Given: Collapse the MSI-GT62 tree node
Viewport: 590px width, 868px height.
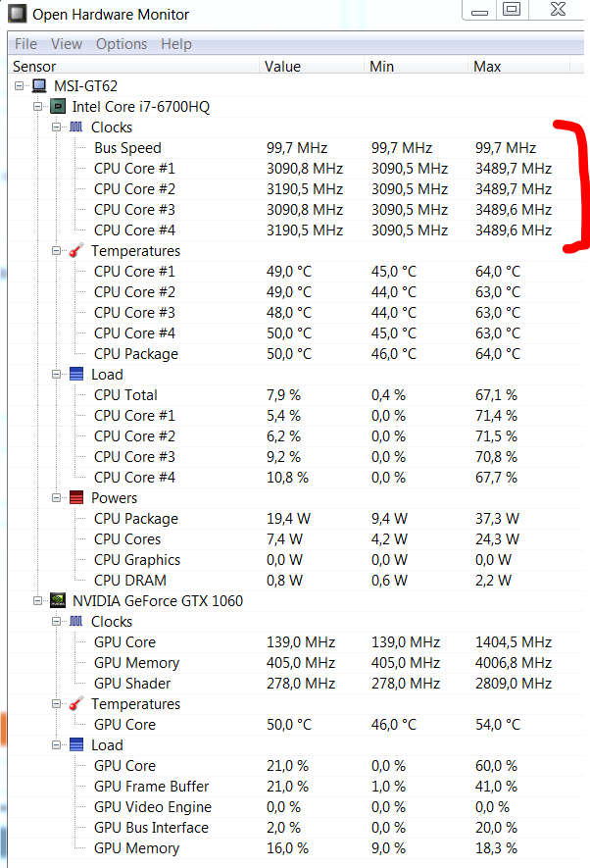Looking at the screenshot, I should point(20,85).
